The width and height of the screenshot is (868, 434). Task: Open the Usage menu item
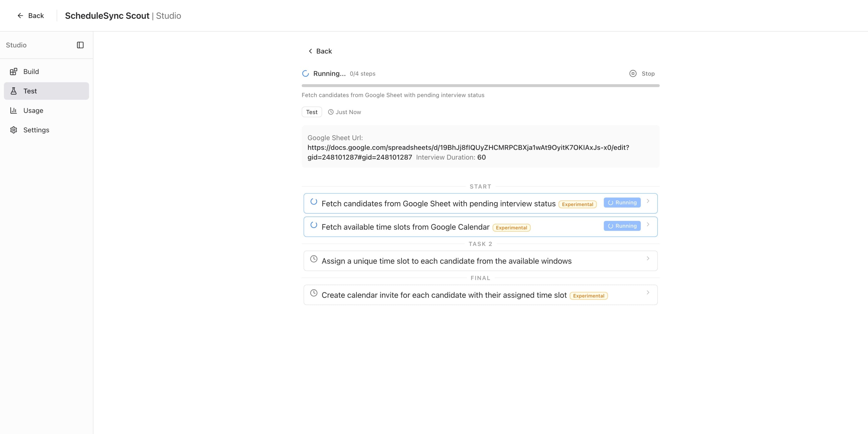[33, 110]
